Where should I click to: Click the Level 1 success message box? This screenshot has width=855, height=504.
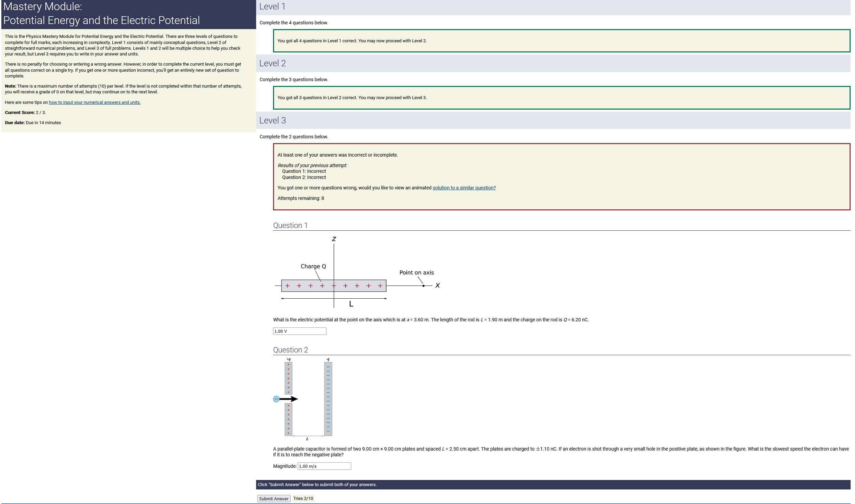[x=562, y=41]
